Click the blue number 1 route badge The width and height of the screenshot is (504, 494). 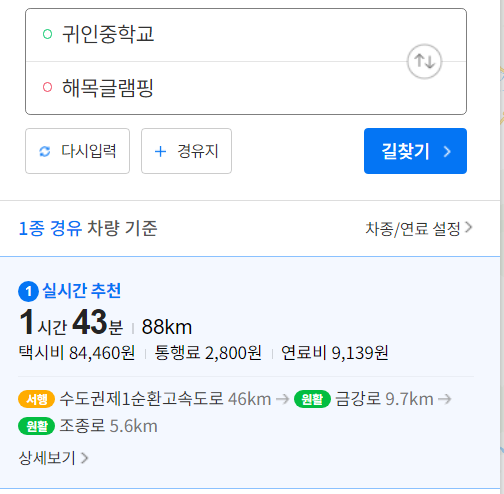pos(28,292)
